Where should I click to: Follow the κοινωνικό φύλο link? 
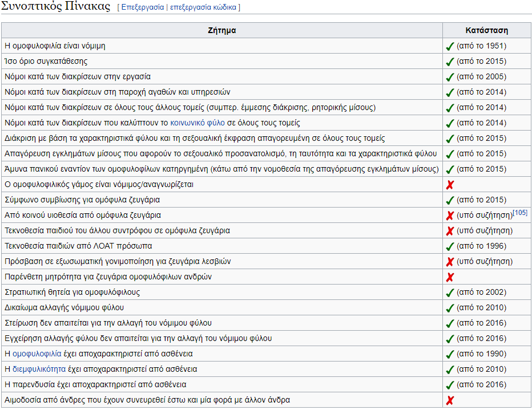[198, 123]
